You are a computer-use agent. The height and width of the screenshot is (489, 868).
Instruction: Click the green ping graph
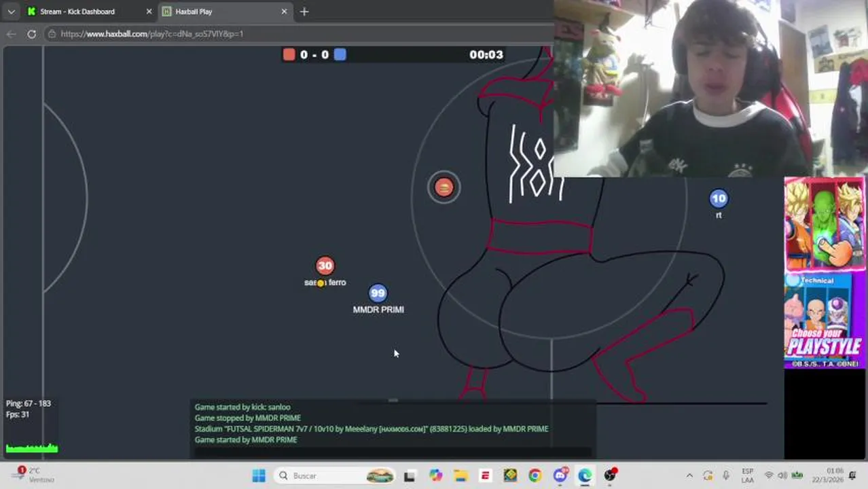point(32,448)
